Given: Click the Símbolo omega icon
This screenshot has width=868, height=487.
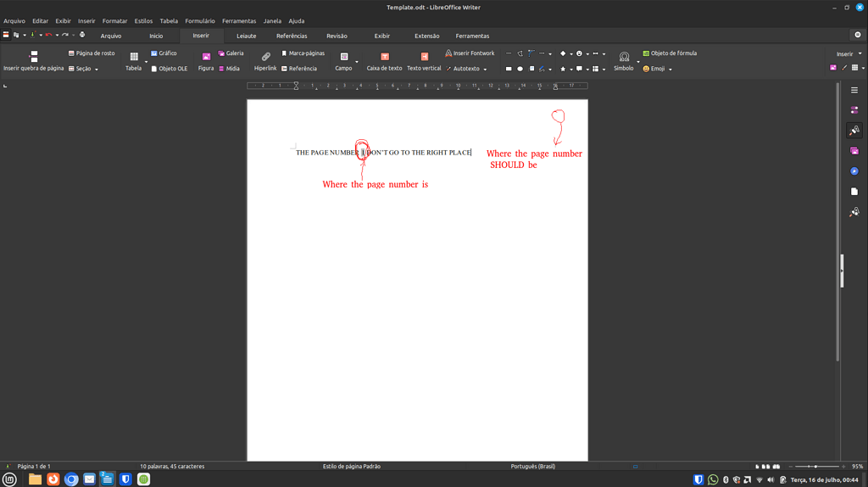Looking at the screenshot, I should pos(624,57).
